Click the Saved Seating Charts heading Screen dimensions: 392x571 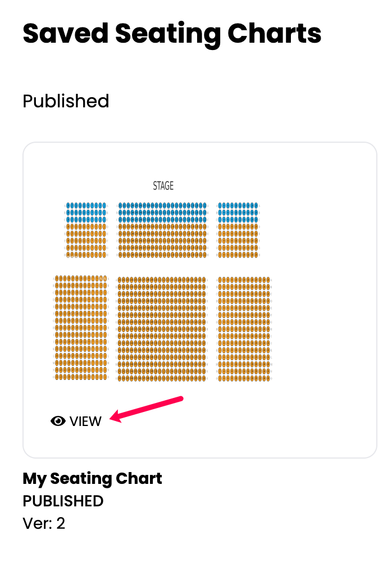(x=172, y=34)
